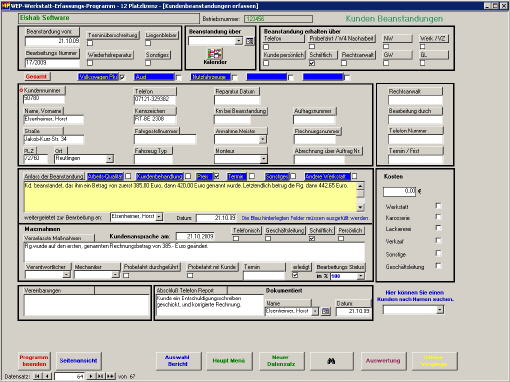
Task: Click the Kundennummer label button
Action: pyautogui.click(x=43, y=90)
